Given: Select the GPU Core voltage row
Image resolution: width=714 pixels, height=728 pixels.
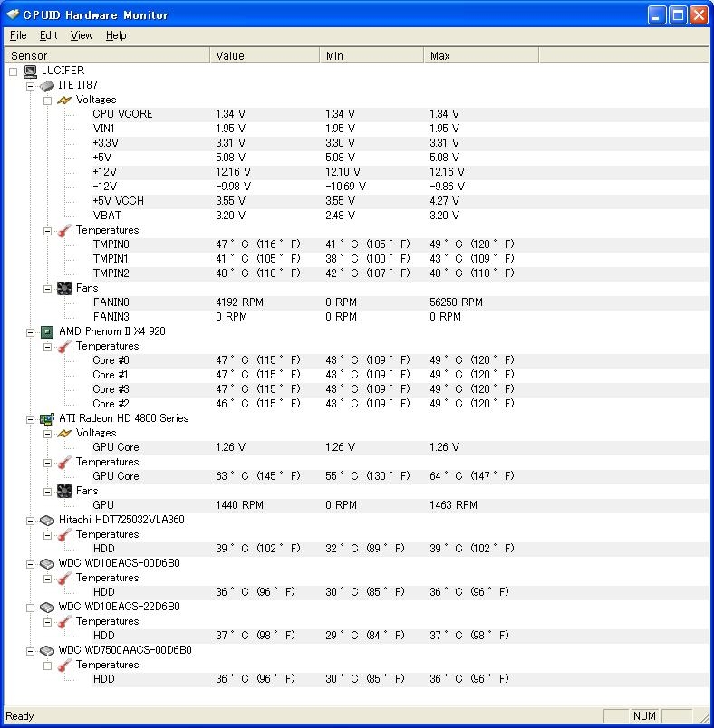Looking at the screenshot, I should [x=400, y=447].
